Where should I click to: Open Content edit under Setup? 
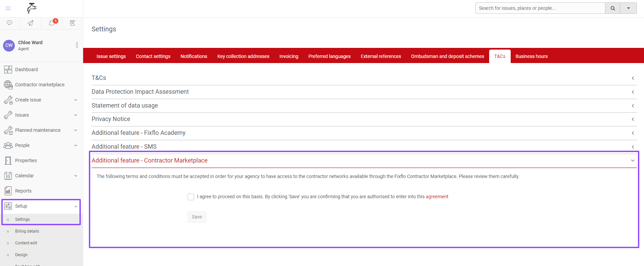pyautogui.click(x=26, y=243)
